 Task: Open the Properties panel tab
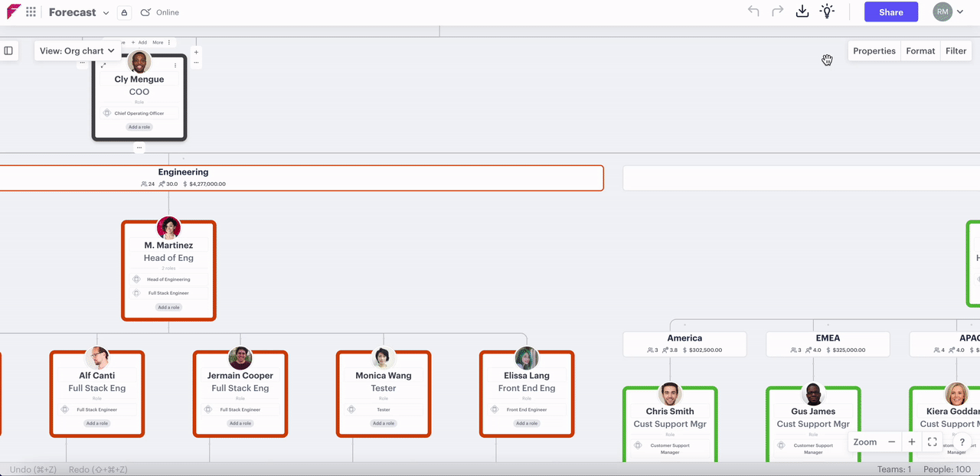(x=874, y=51)
